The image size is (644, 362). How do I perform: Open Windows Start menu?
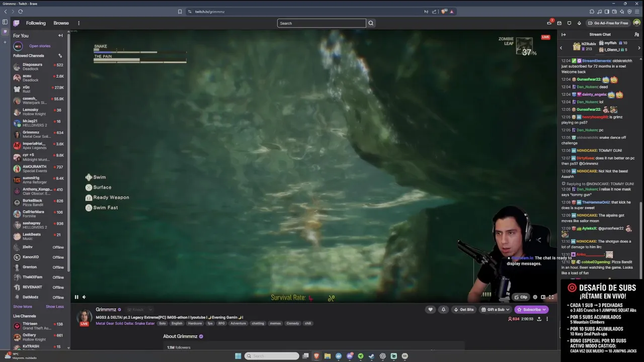(x=238, y=356)
